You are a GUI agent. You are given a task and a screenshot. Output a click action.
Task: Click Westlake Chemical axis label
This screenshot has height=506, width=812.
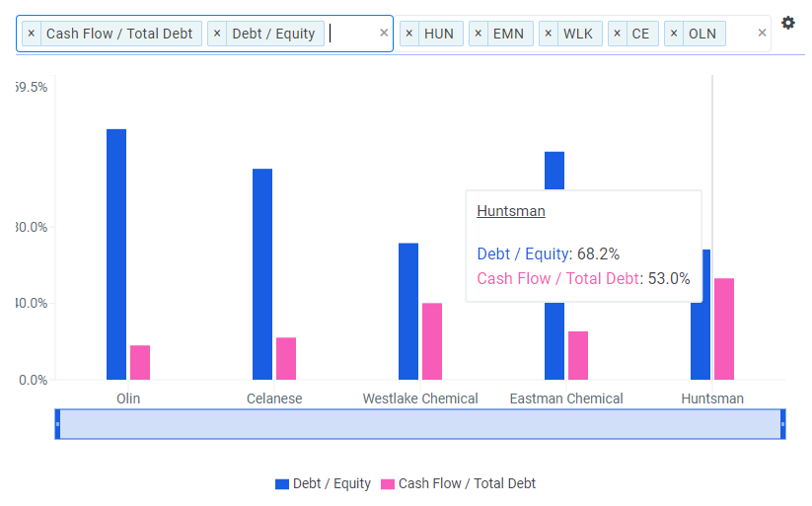420,398
